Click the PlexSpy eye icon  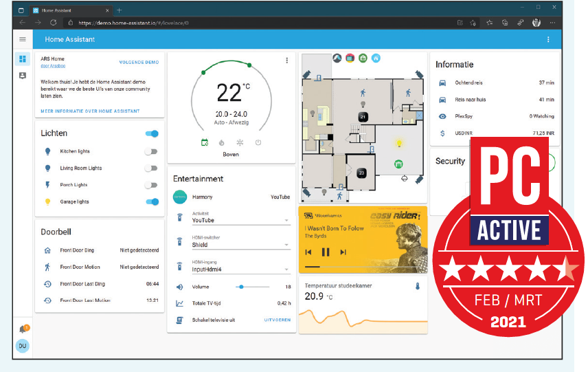click(x=442, y=116)
